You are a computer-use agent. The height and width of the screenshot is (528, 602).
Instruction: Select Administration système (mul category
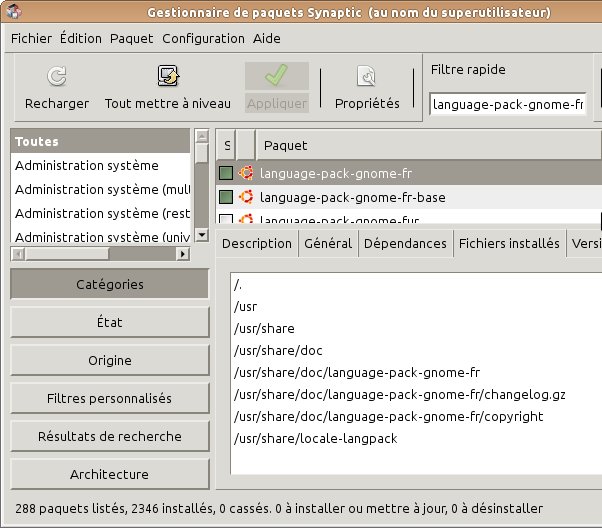coord(101,189)
